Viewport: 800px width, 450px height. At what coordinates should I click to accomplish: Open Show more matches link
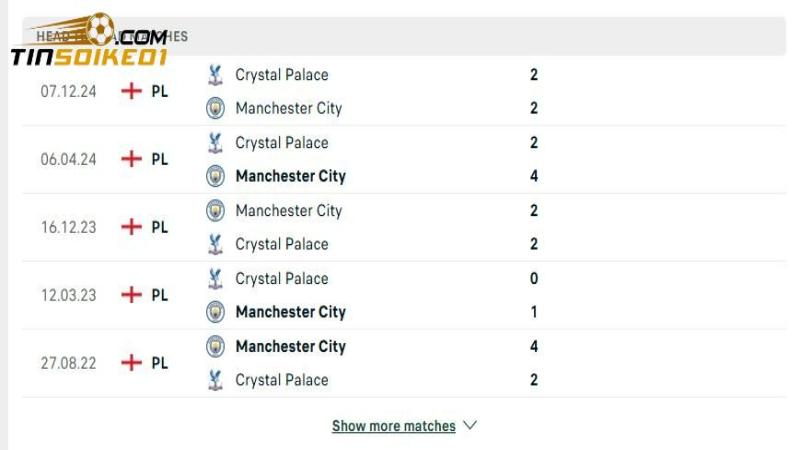(393, 426)
